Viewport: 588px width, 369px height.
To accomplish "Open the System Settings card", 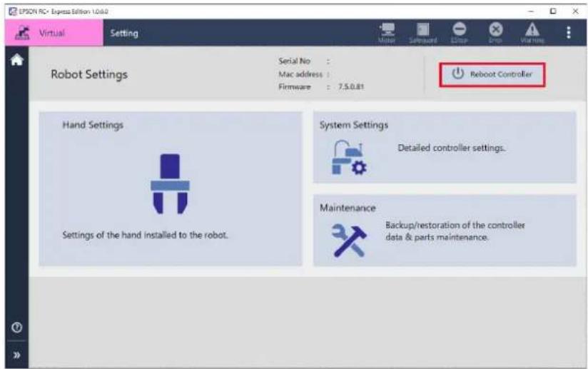I will tap(445, 147).
